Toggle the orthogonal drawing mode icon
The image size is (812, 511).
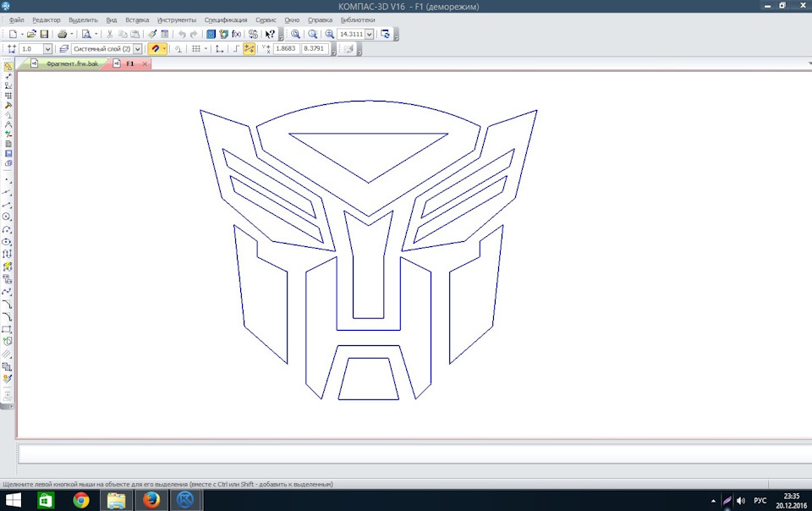[236, 49]
